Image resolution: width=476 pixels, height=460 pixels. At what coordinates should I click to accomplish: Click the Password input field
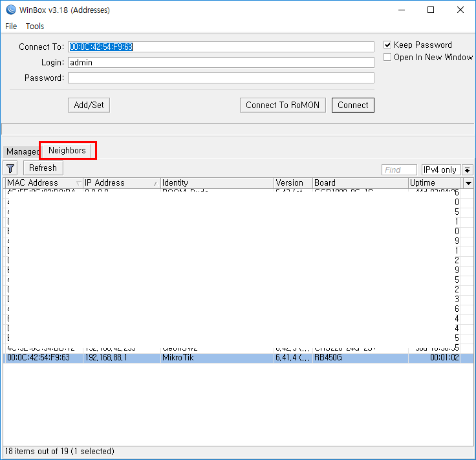tap(221, 78)
